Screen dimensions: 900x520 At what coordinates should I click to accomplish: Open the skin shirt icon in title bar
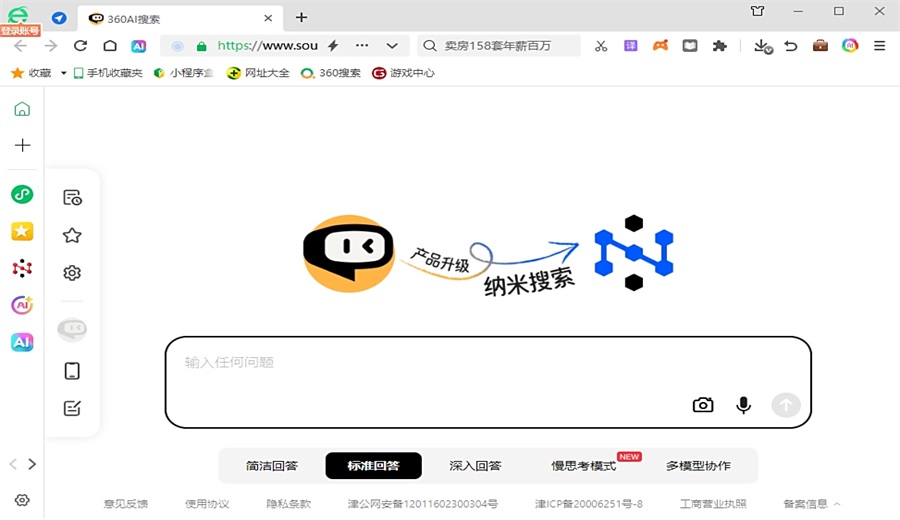coord(758,11)
